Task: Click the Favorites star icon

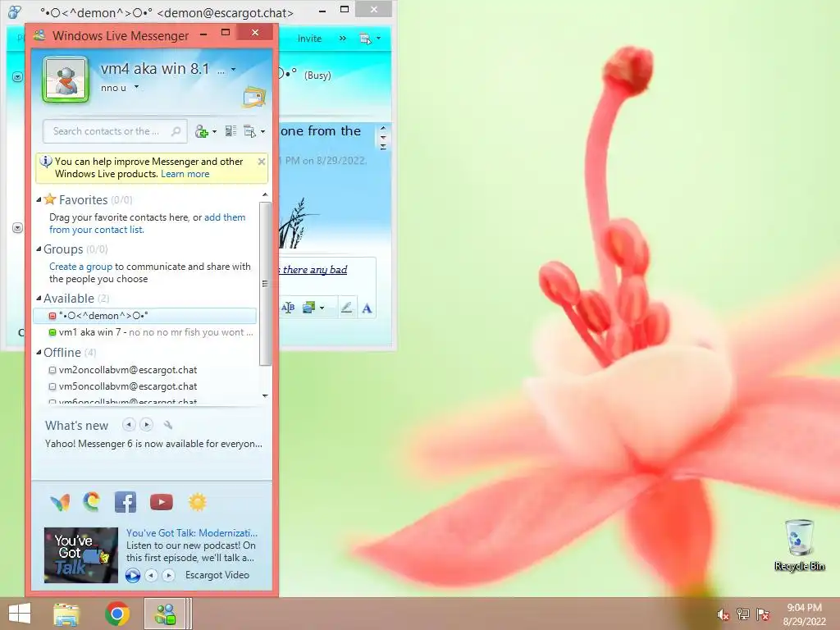Action: (50, 199)
